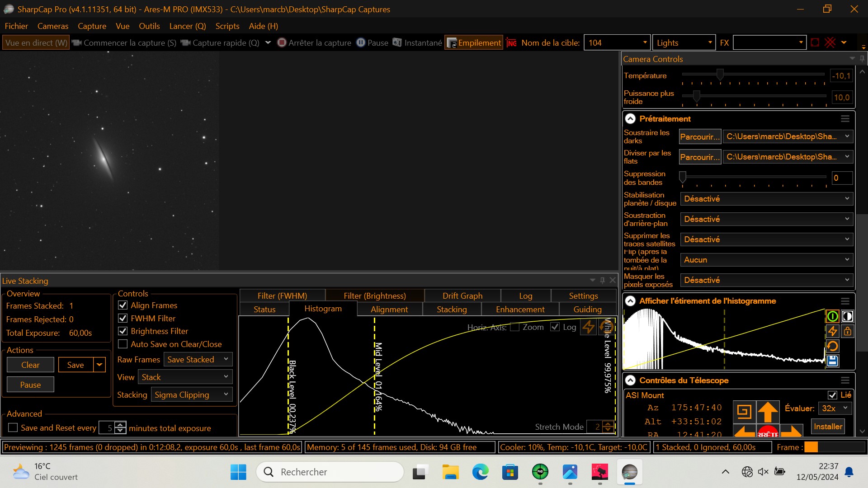Collapse the Prétraitement panel section
The image size is (868, 488).
click(x=630, y=119)
